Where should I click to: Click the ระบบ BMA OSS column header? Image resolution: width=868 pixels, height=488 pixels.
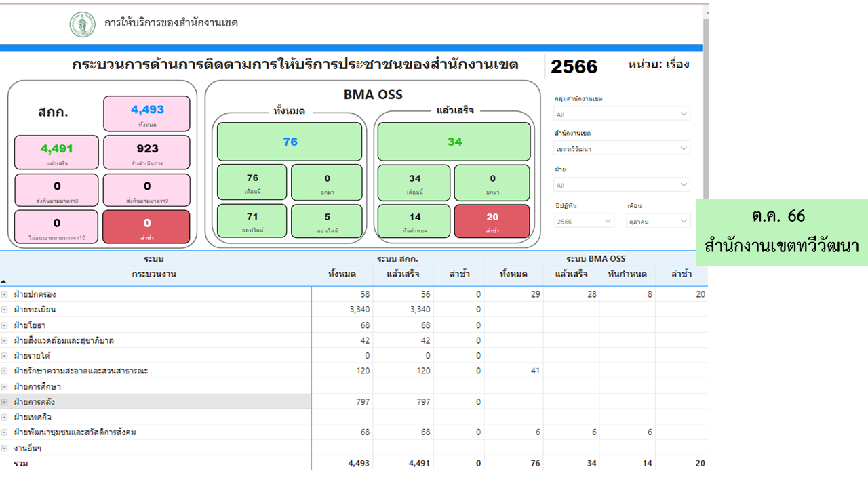coord(595,258)
